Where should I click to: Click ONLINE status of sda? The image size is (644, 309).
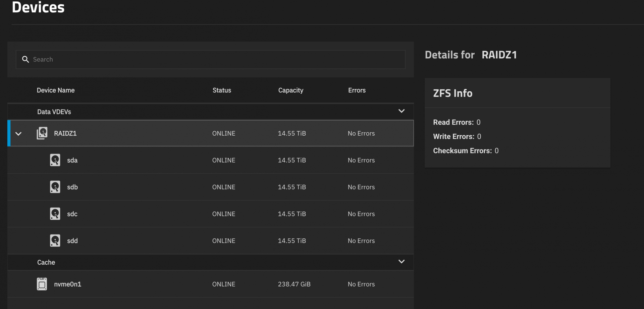[224, 161]
